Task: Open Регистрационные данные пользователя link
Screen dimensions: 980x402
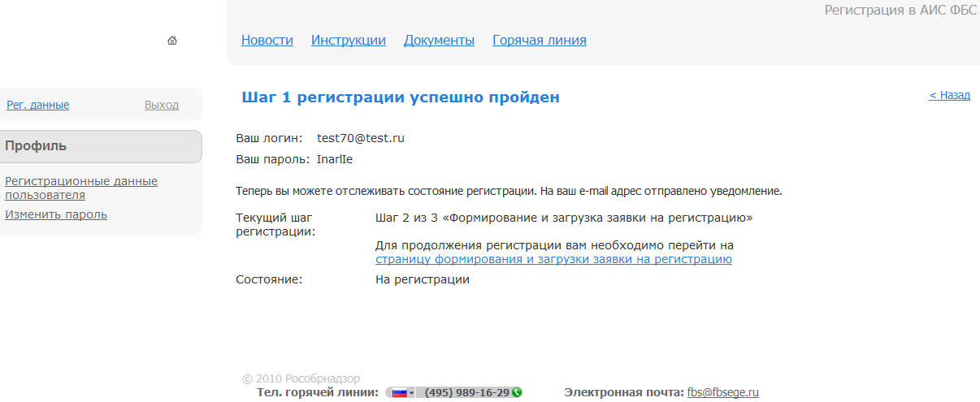Action: pyautogui.click(x=81, y=188)
